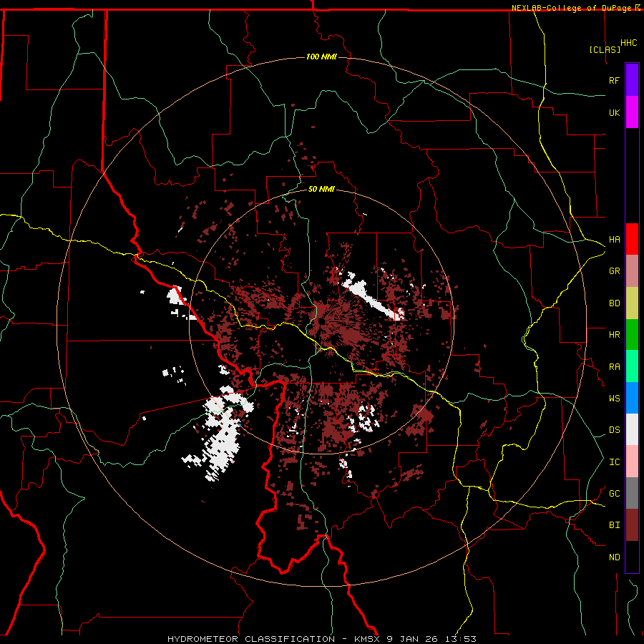Image resolution: width=644 pixels, height=644 pixels.
Task: Click the GC gray legend swatch
Action: tap(632, 493)
